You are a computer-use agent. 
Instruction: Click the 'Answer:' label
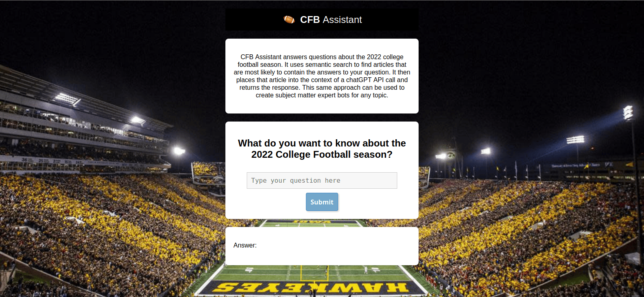(245, 245)
